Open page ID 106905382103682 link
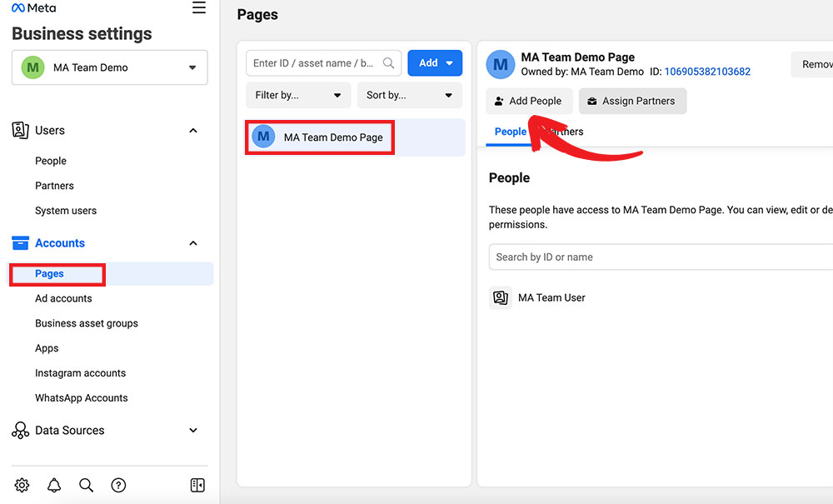Image resolution: width=833 pixels, height=504 pixels. click(707, 72)
